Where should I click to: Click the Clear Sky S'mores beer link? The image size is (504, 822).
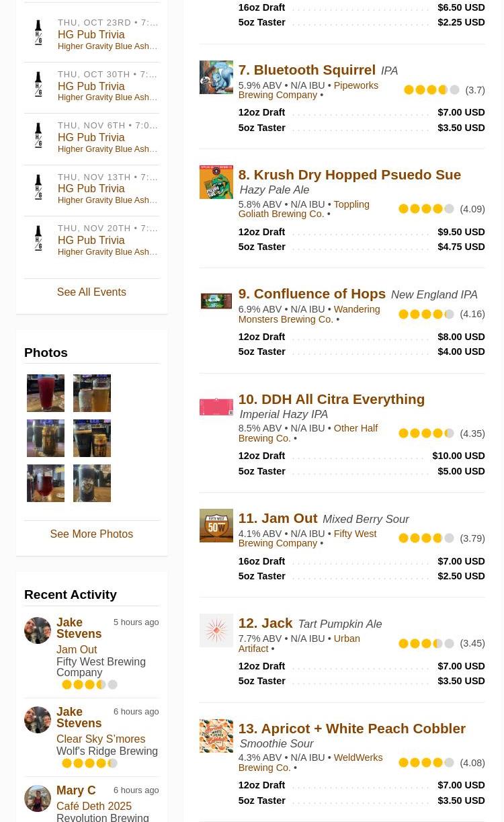coord(101,739)
